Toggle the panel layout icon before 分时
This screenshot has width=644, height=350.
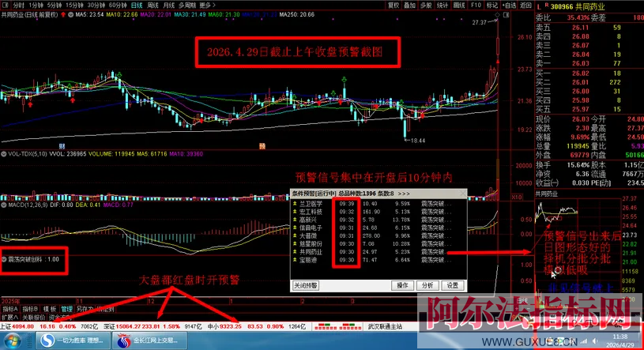[5, 6]
